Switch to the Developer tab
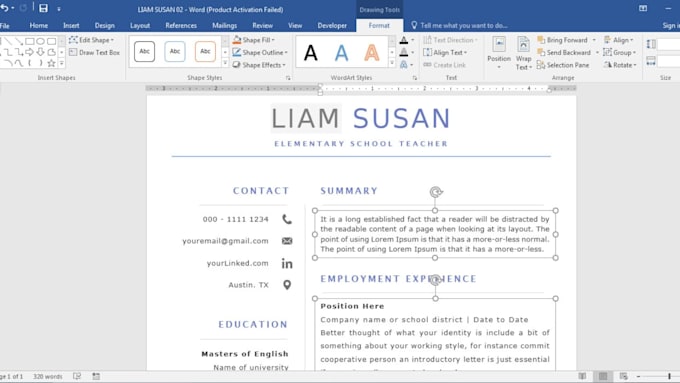The width and height of the screenshot is (680, 383). pyautogui.click(x=332, y=26)
